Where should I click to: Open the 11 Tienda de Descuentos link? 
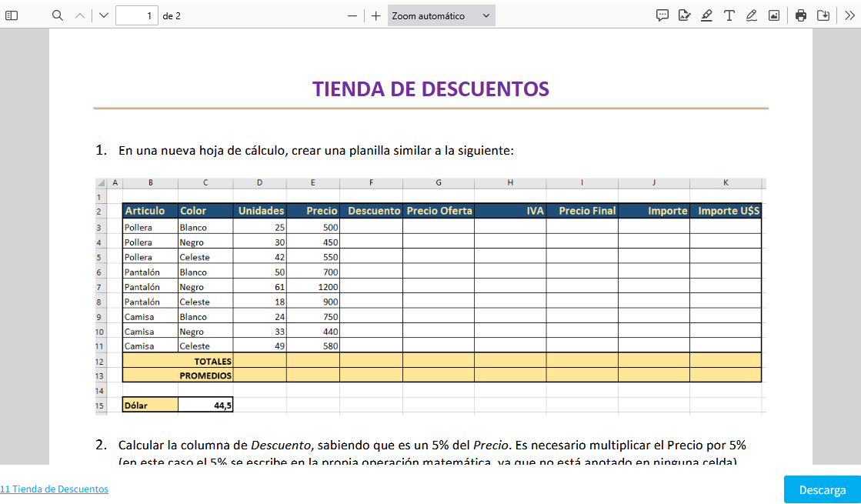(x=54, y=489)
